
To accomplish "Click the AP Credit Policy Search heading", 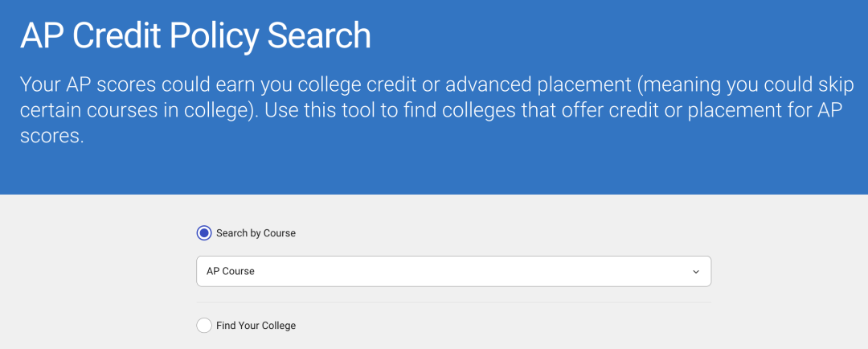I will pyautogui.click(x=195, y=36).
